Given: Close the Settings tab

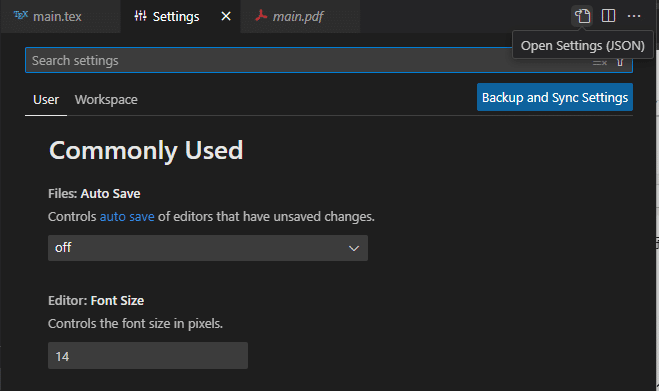Looking at the screenshot, I should 226,16.
